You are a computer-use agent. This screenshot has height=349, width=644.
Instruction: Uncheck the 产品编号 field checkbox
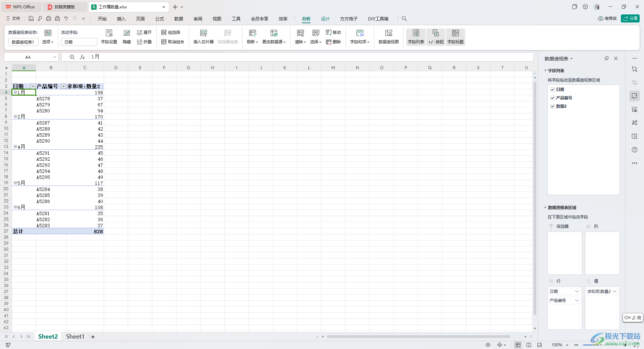click(x=552, y=98)
